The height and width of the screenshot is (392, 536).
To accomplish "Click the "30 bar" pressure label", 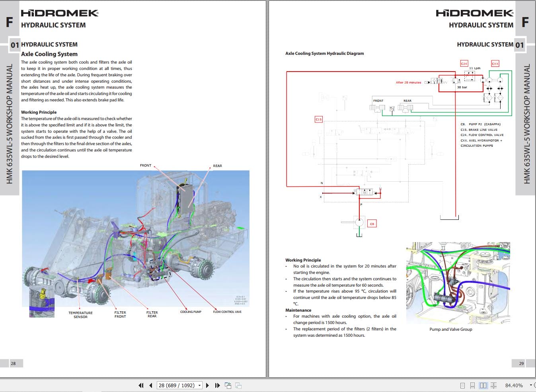I will point(462,87).
